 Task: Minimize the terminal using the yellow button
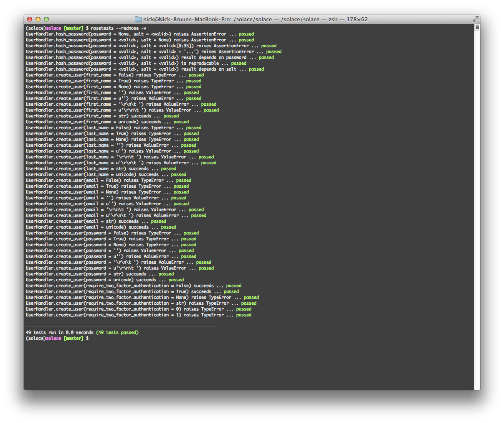(38, 19)
